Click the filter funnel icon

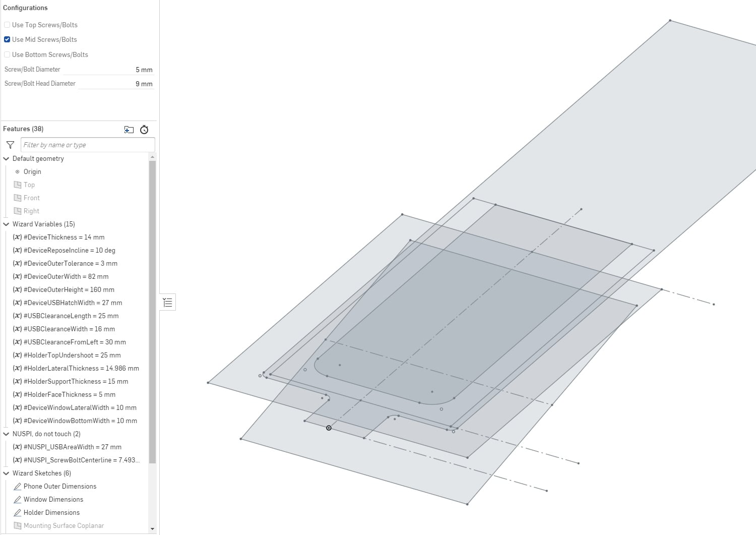[10, 145]
